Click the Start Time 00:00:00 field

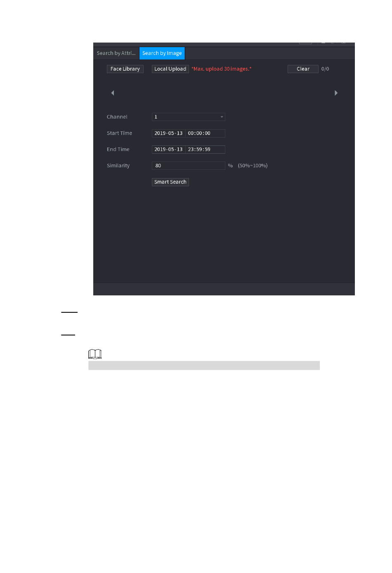pos(205,133)
